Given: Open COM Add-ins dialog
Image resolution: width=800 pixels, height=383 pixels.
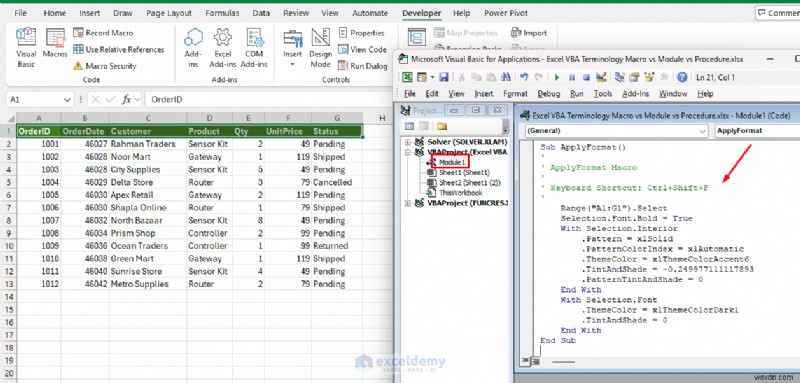Looking at the screenshot, I should click(x=254, y=48).
